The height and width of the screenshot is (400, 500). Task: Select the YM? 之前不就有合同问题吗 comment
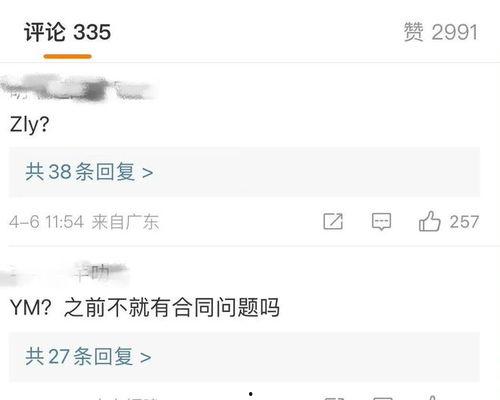144,307
